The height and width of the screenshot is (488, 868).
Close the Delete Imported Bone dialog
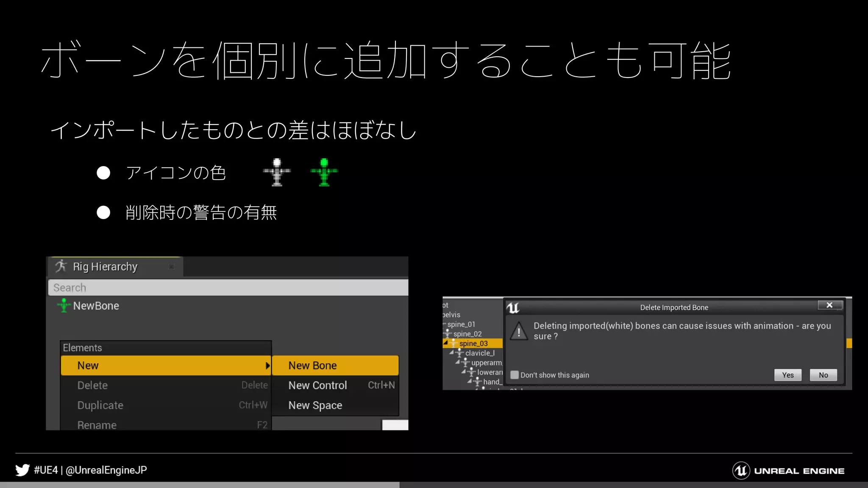pos(829,305)
